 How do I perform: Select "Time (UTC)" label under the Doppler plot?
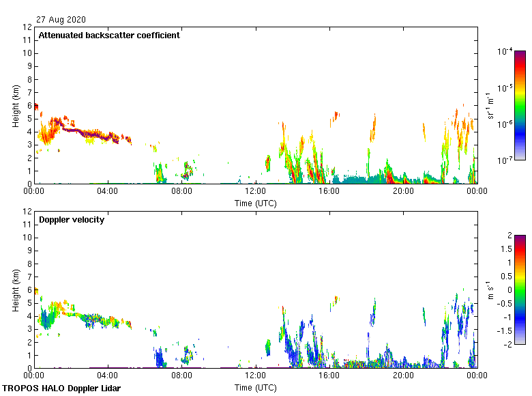[x=256, y=387]
